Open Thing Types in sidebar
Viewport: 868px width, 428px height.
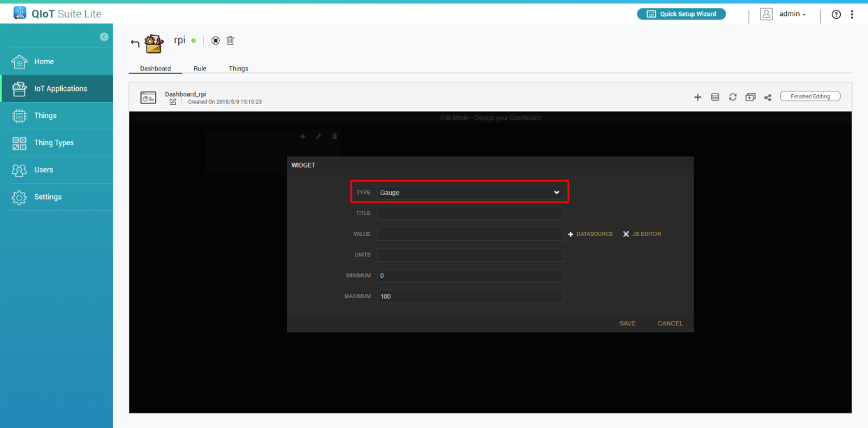[54, 142]
